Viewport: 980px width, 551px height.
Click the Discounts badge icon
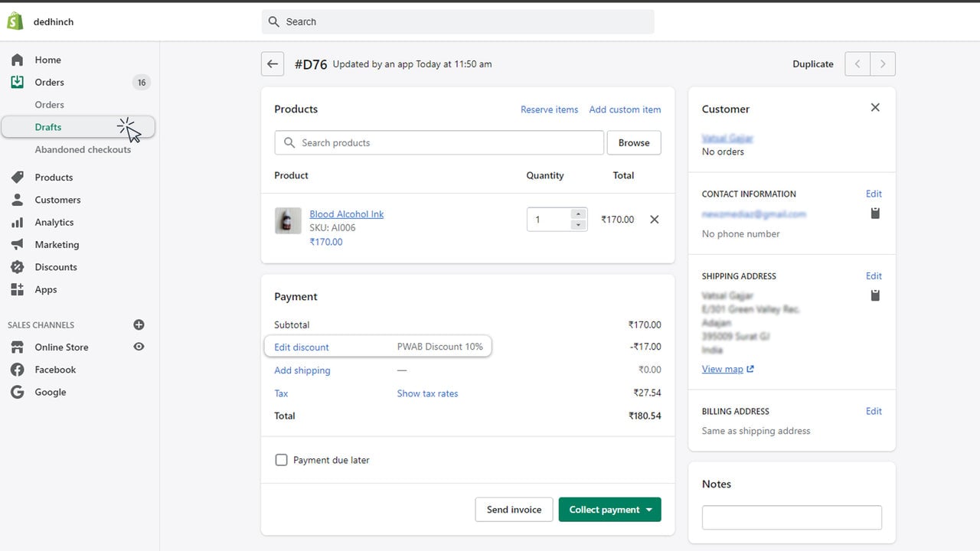[18, 267]
